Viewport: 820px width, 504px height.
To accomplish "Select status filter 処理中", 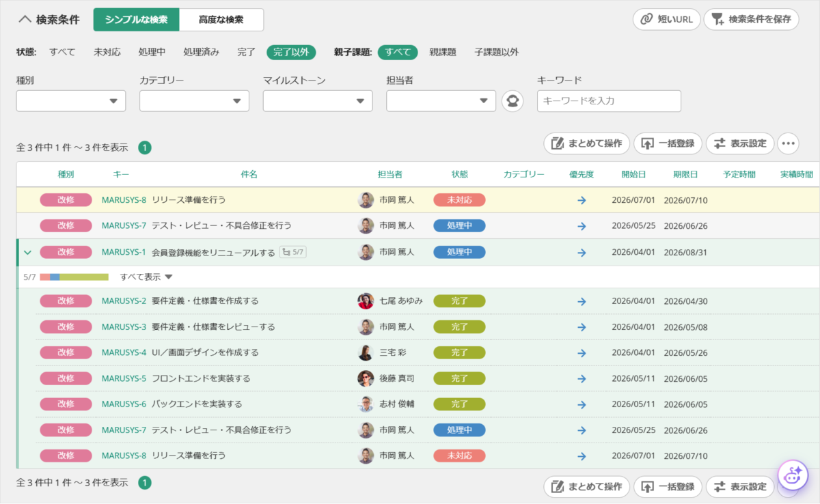I will tap(152, 52).
